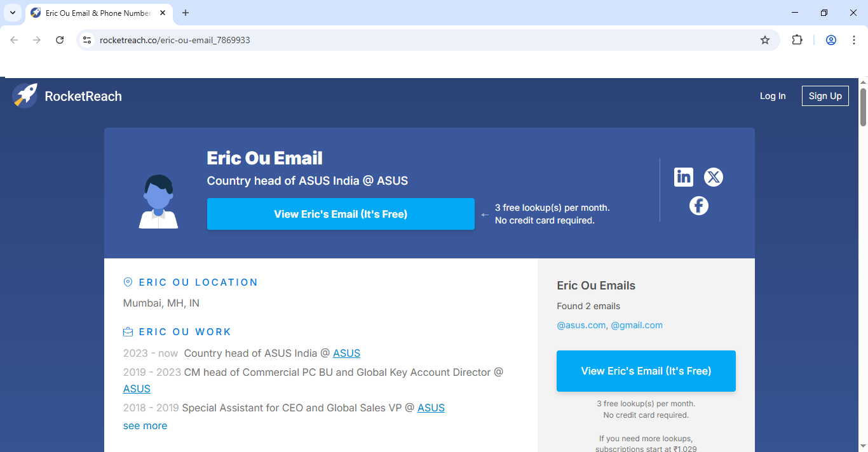Image resolution: width=868 pixels, height=452 pixels.
Task: Click 'Country head of ASUS India @ ASUS' subtitle
Action: [308, 181]
